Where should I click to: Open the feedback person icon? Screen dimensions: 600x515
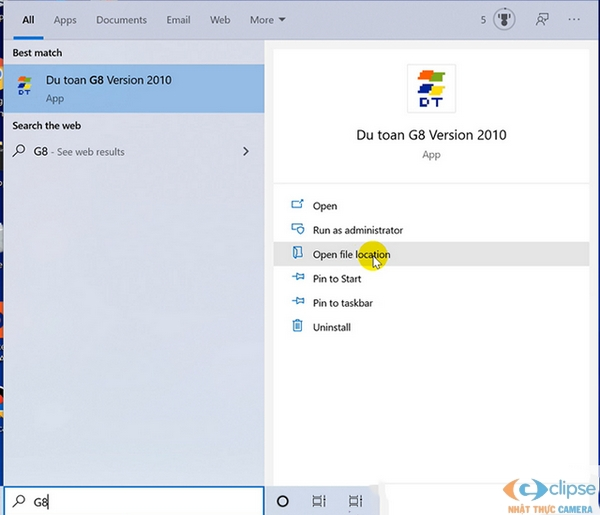click(x=541, y=19)
